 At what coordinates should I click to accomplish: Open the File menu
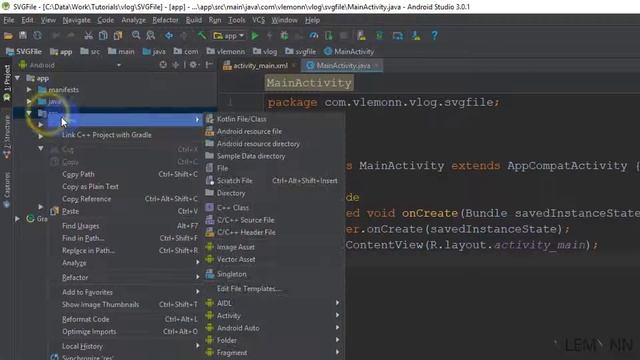click(x=9, y=20)
